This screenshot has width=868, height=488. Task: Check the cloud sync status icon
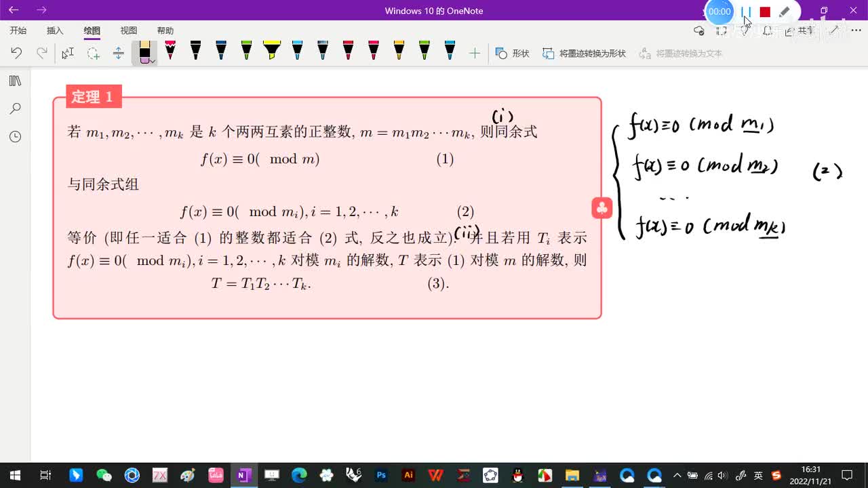[699, 30]
